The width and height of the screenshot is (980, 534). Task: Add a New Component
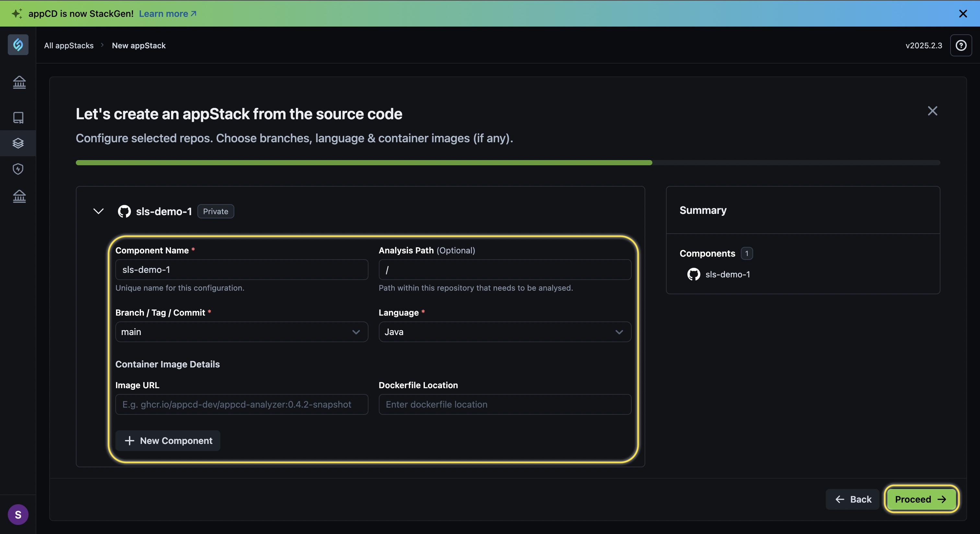click(x=168, y=440)
